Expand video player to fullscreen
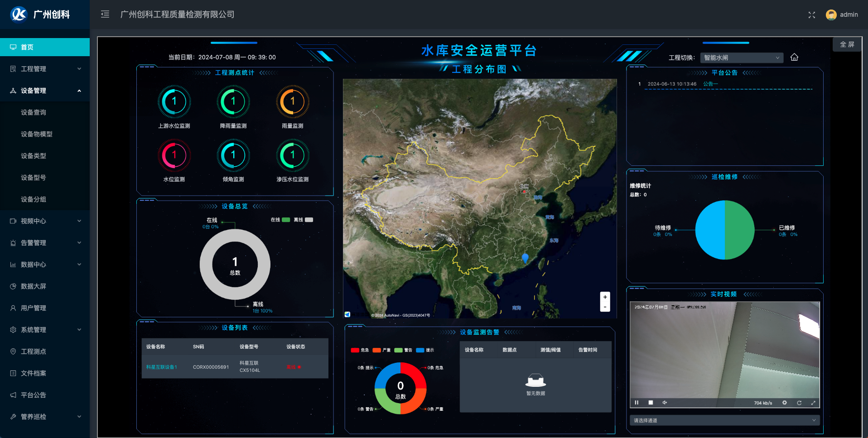This screenshot has width=868, height=438. pyautogui.click(x=813, y=403)
